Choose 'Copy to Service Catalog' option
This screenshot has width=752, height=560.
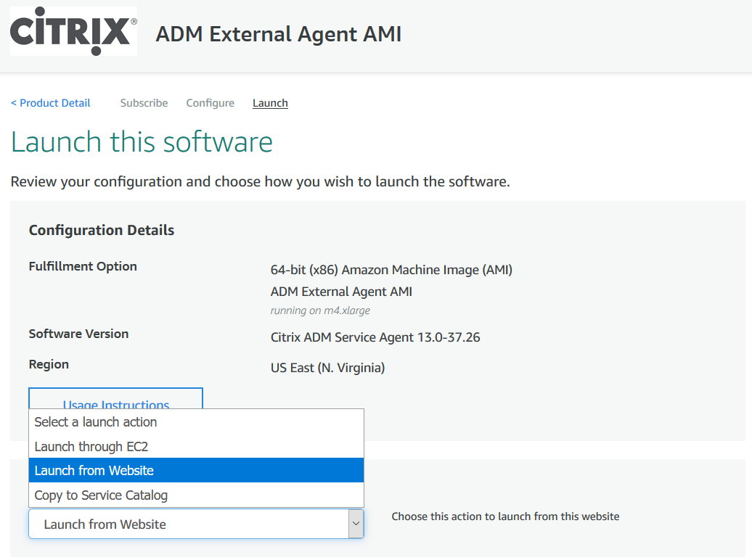tap(101, 495)
